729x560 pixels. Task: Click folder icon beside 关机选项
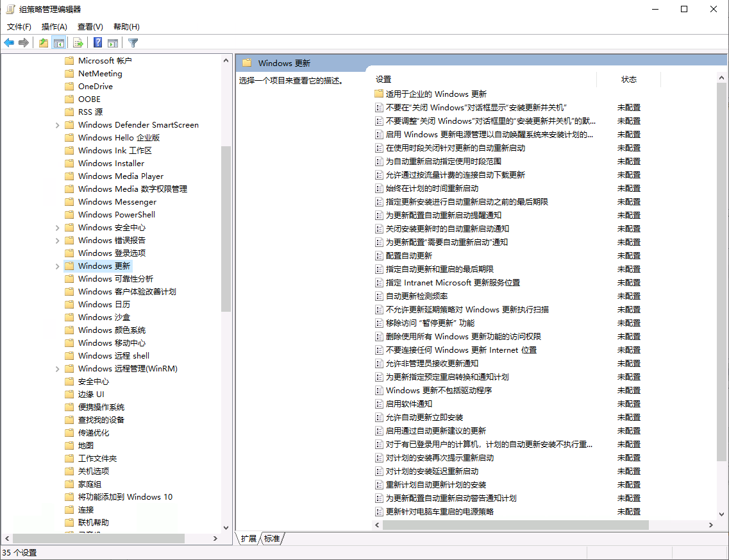coord(69,471)
